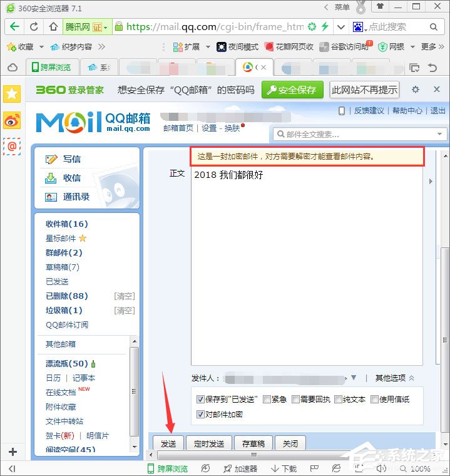Click 定时发送 button
450x476 pixels.
point(209,443)
